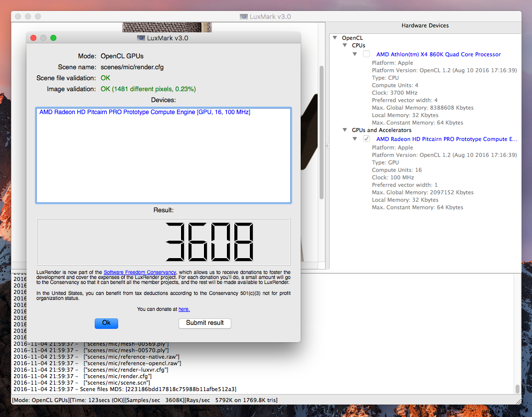This screenshot has width=532, height=417.
Task: Click the scenes/mic/render-luxvr.cfg log line
Action: tap(91, 370)
